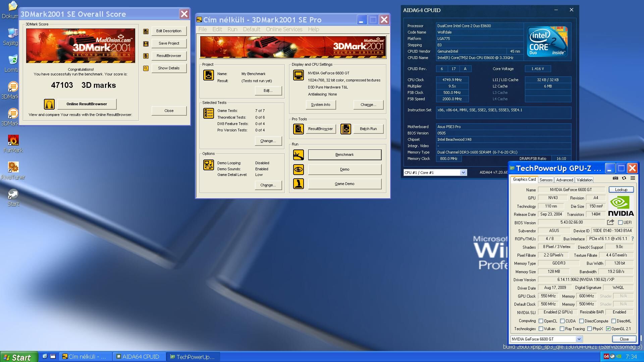The width and height of the screenshot is (644, 362).
Task: Click the Close button at GPU-Z bottom
Action: pos(624,339)
